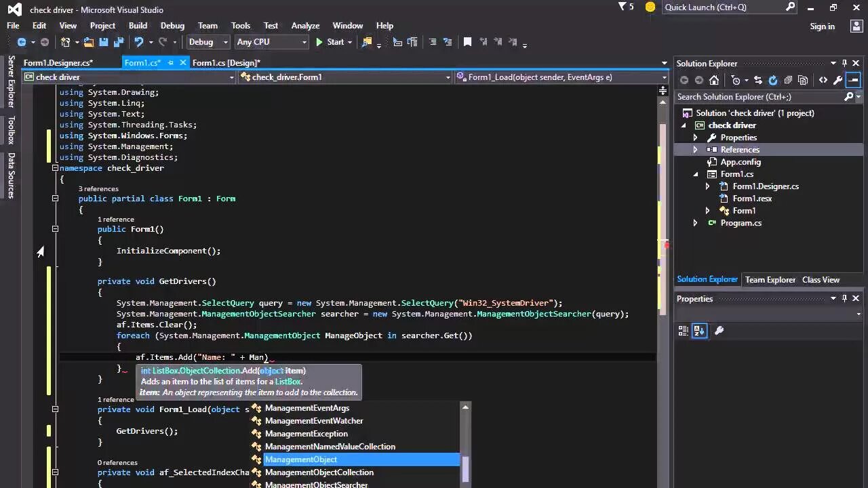Click the View Code icon in Solution Explorer

(x=823, y=80)
